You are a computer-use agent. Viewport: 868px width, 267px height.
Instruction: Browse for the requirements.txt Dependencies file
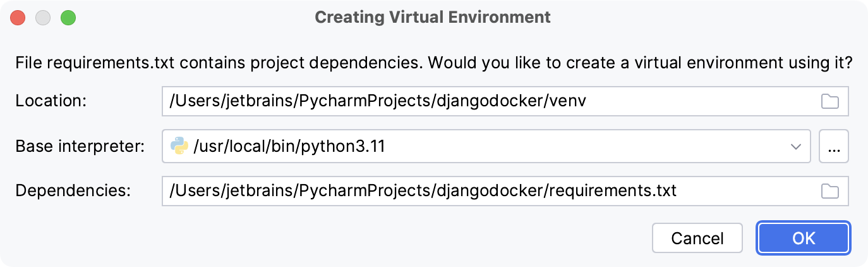click(829, 191)
